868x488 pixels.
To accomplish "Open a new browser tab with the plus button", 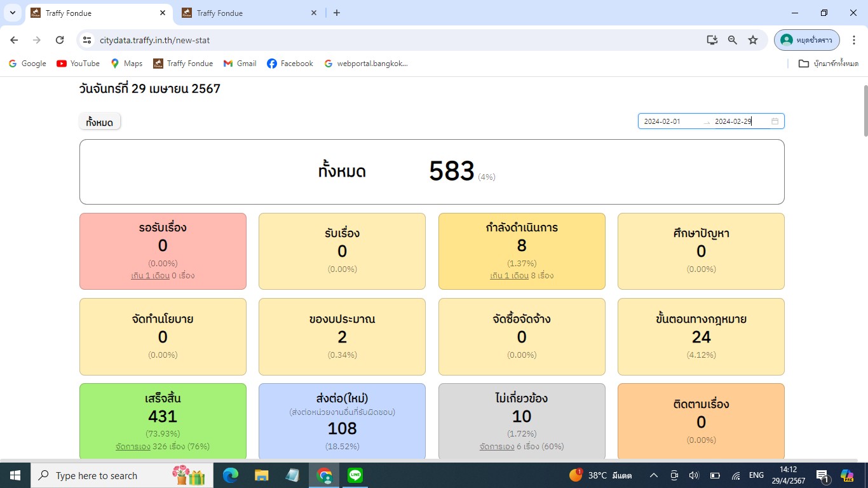I will [337, 13].
